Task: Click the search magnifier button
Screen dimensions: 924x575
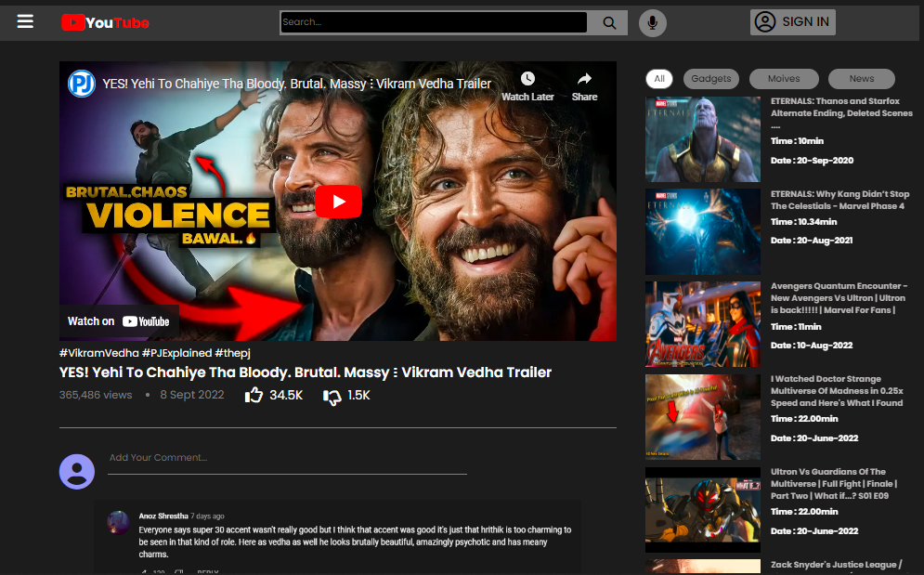Action: [x=609, y=22]
